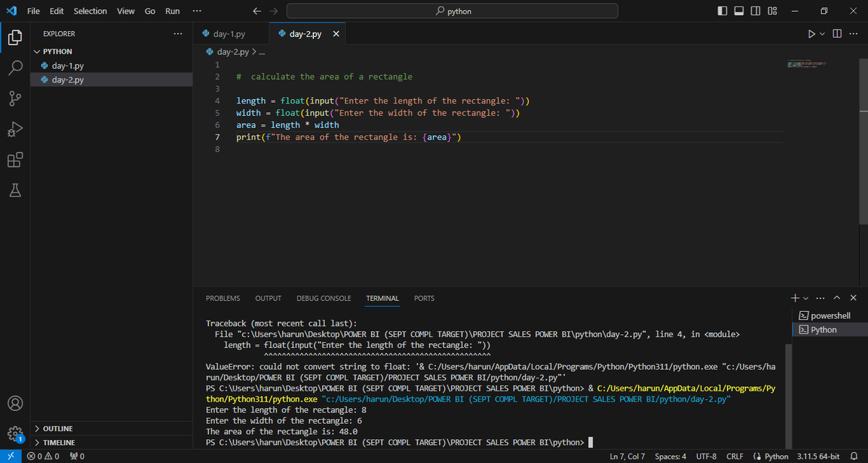Switch to the DEBUG CONSOLE tab
The height and width of the screenshot is (463, 868).
click(323, 298)
